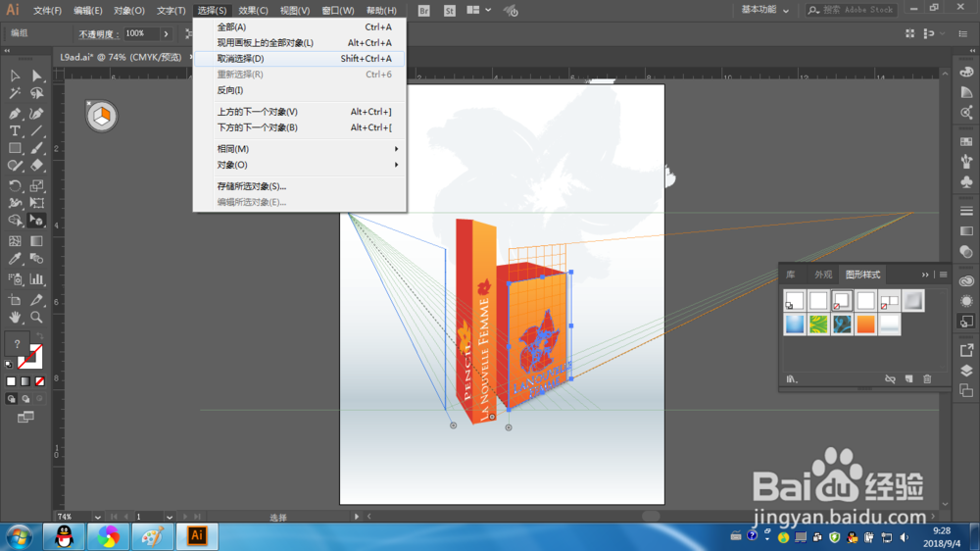Image resolution: width=980 pixels, height=551 pixels.
Task: Set fill to Color mode
Action: tap(11, 380)
